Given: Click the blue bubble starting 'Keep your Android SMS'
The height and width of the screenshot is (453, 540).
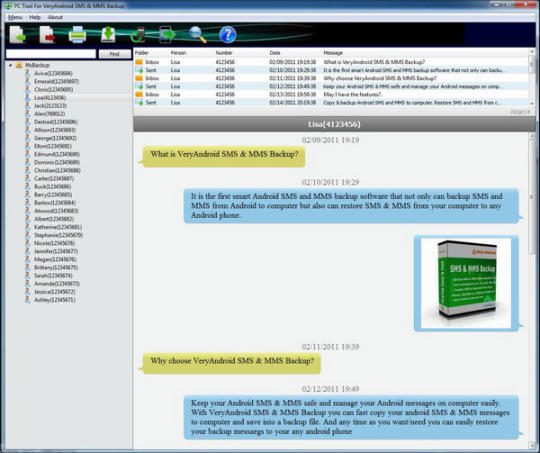Looking at the screenshot, I should tap(351, 417).
